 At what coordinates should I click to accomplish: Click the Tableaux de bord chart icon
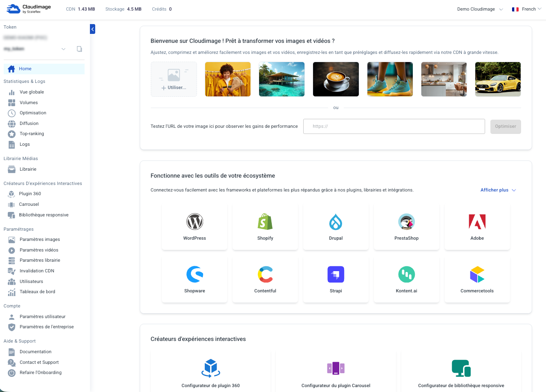(12, 292)
